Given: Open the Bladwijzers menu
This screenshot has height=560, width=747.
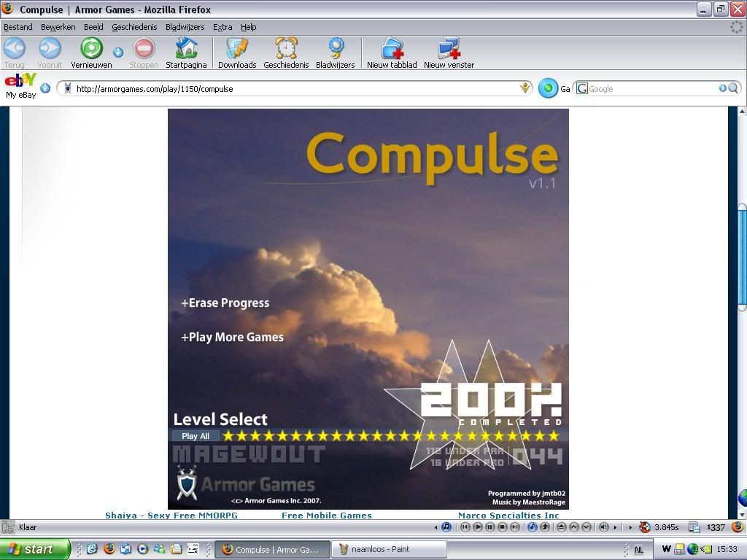Looking at the screenshot, I should (x=185, y=27).
